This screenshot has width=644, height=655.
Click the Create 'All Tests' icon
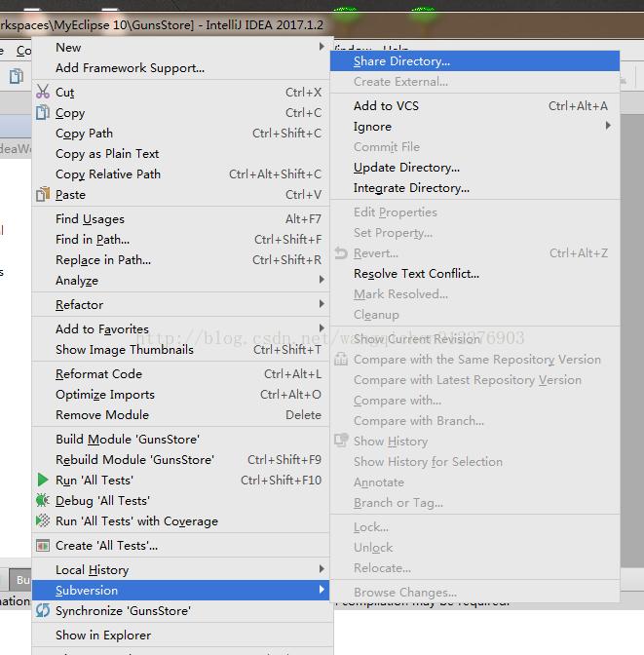click(x=43, y=545)
